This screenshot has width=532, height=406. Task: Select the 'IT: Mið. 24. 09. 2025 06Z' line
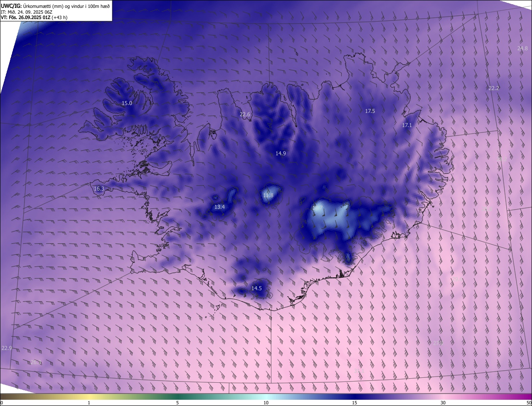pos(27,12)
